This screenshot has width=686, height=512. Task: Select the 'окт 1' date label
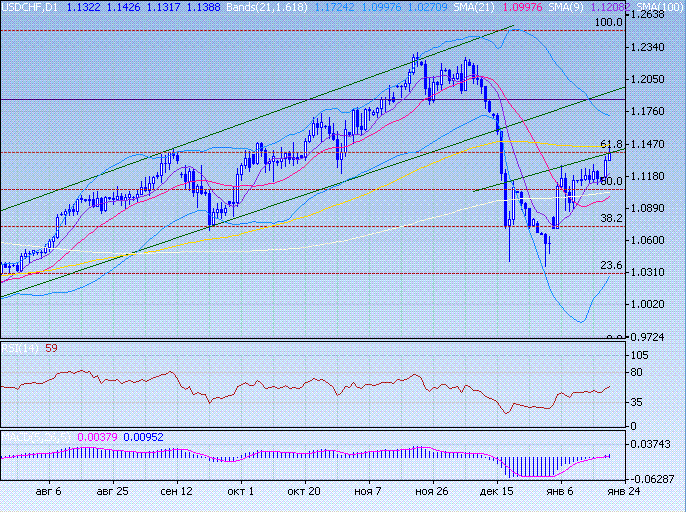click(x=239, y=492)
